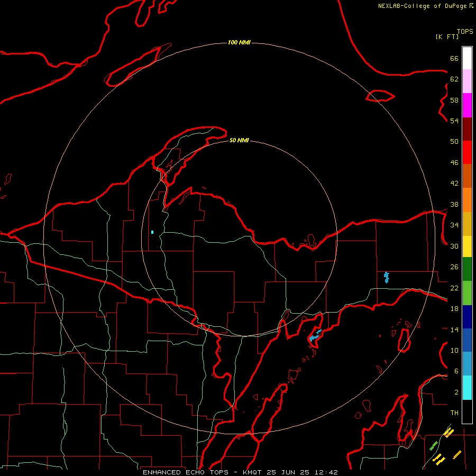Select the dark green legend swatch

467,269
